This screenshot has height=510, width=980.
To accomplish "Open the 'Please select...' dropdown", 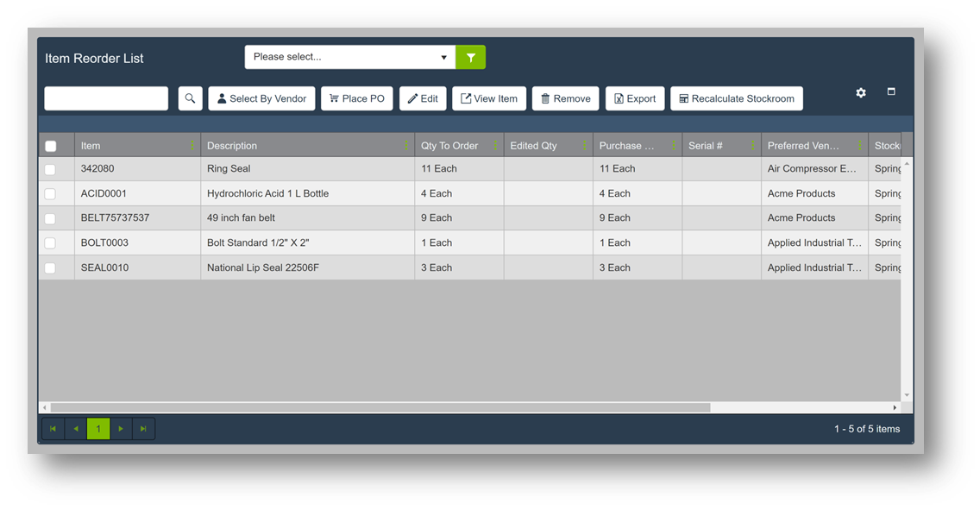I will [x=349, y=57].
